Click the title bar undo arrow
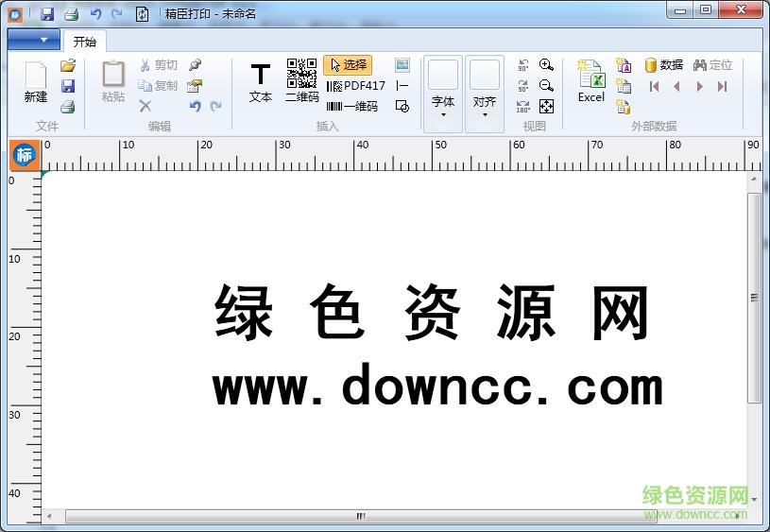Screen dimensions: 770x532 [x=95, y=14]
